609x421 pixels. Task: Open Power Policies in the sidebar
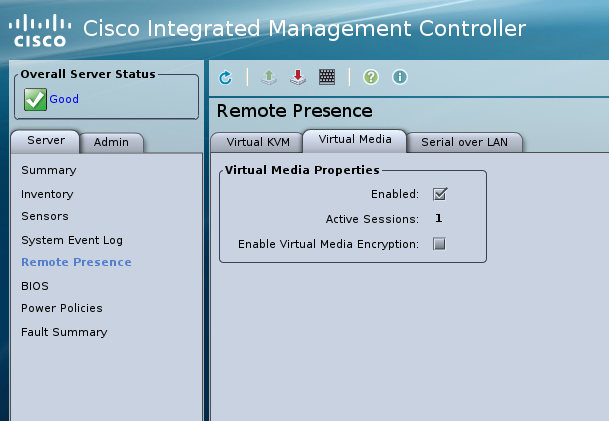(62, 308)
